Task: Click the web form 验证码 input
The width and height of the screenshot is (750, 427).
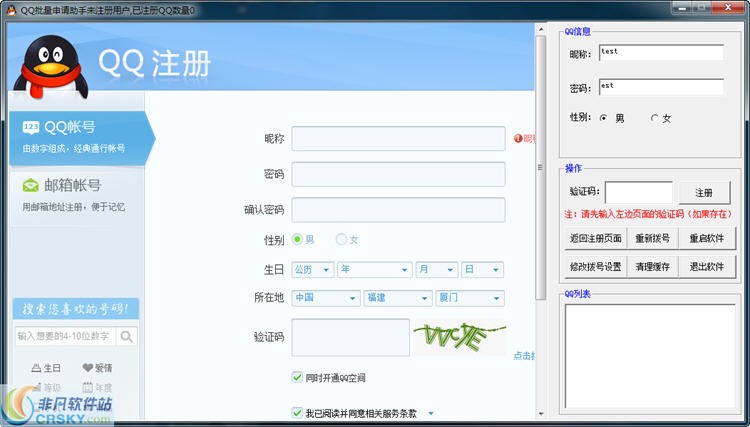Action: (351, 338)
